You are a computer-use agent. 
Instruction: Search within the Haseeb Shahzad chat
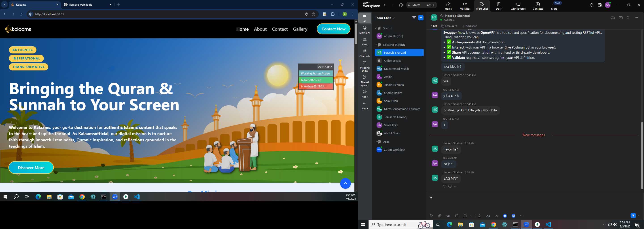(628, 18)
